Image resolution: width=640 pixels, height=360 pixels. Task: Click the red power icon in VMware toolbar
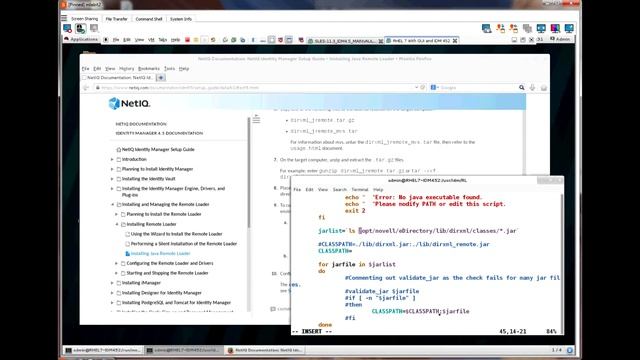187,40
